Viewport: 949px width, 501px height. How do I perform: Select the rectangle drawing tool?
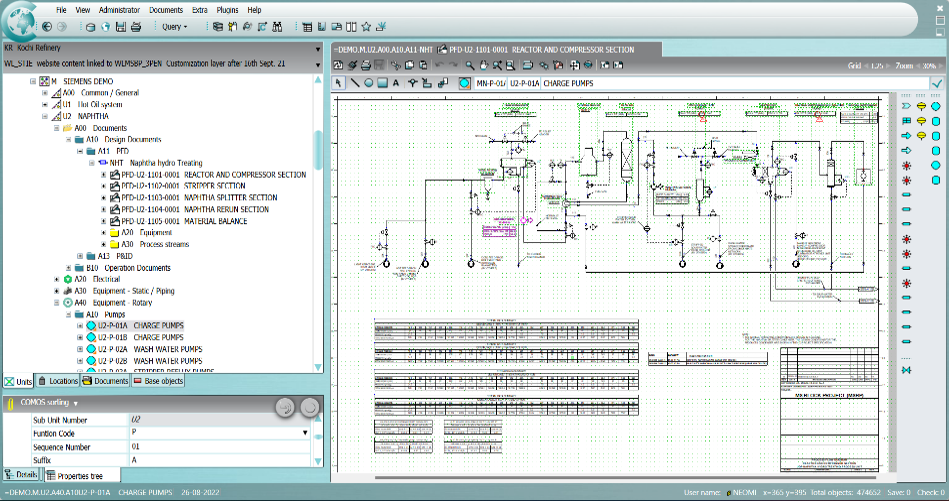(x=382, y=83)
